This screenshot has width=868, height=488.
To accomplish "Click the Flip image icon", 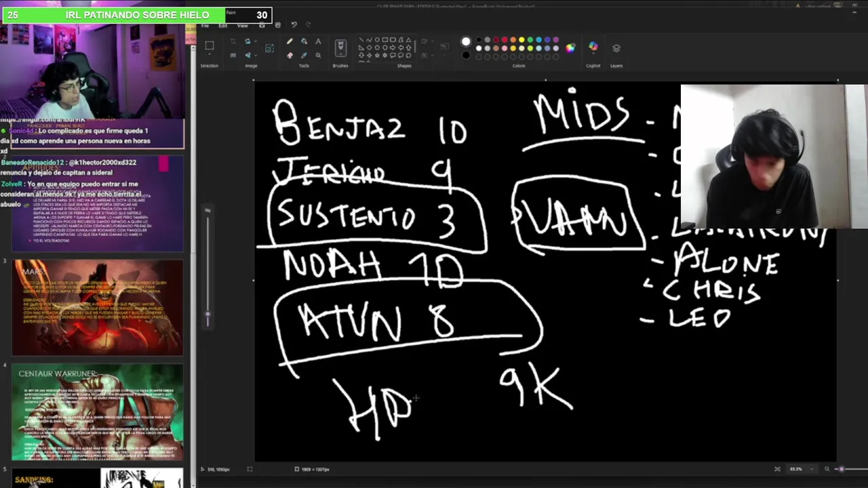I will [248, 55].
